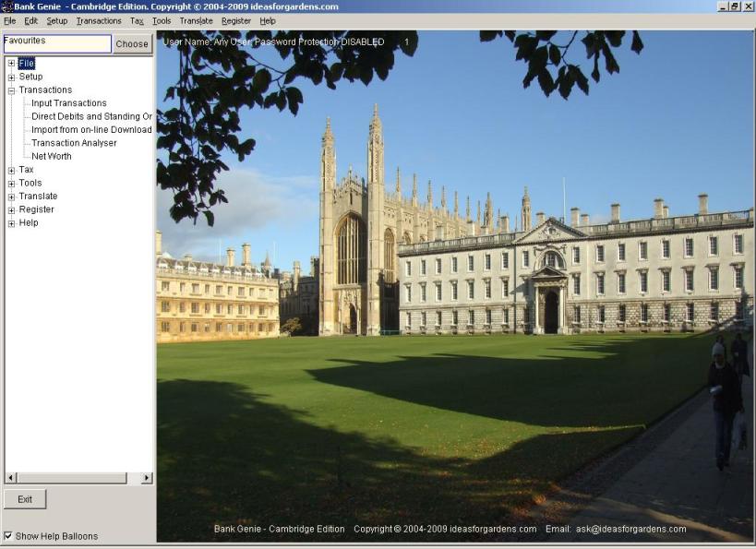Open the Register menu
The image size is (756, 549).
tap(236, 20)
